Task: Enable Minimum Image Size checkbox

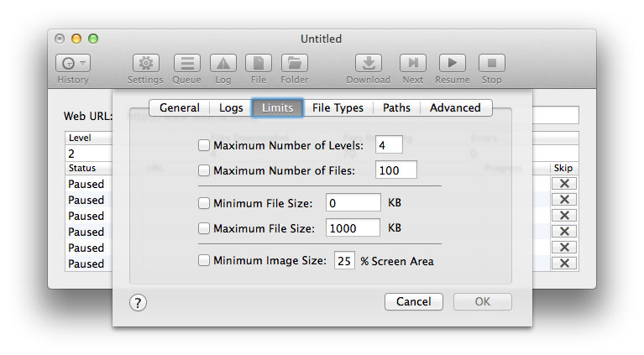Action: coord(203,261)
